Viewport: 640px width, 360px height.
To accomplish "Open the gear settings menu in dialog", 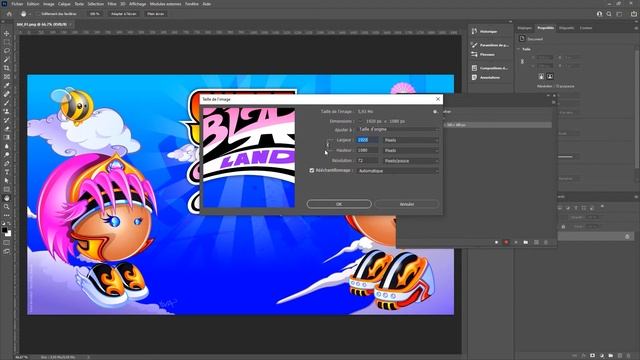I will (435, 111).
